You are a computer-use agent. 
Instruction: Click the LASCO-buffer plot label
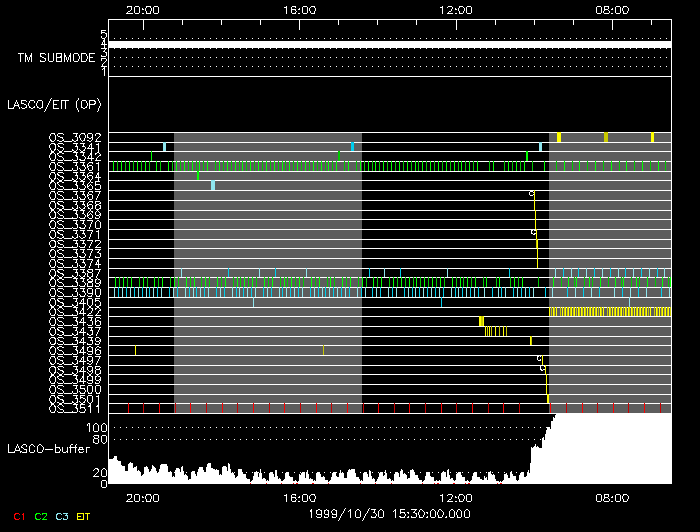(47, 449)
